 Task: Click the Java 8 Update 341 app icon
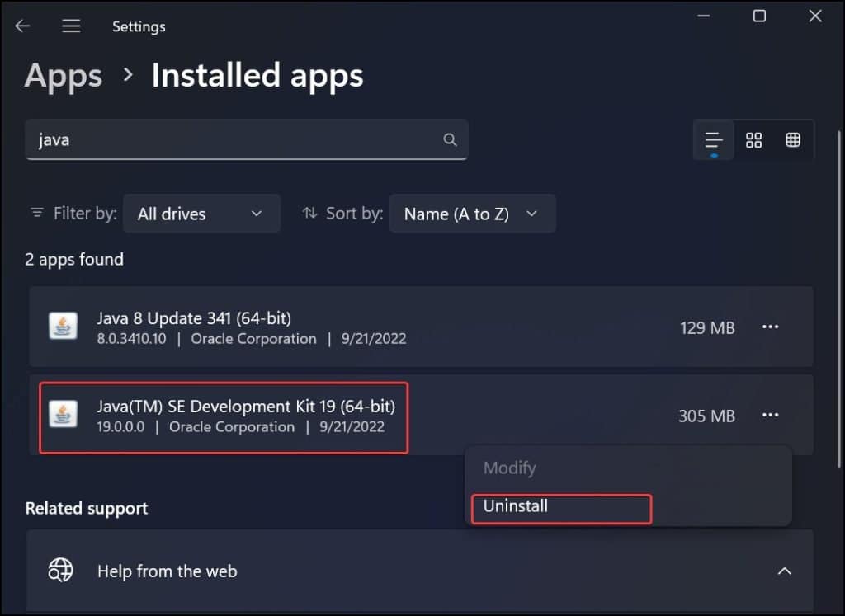[63, 327]
